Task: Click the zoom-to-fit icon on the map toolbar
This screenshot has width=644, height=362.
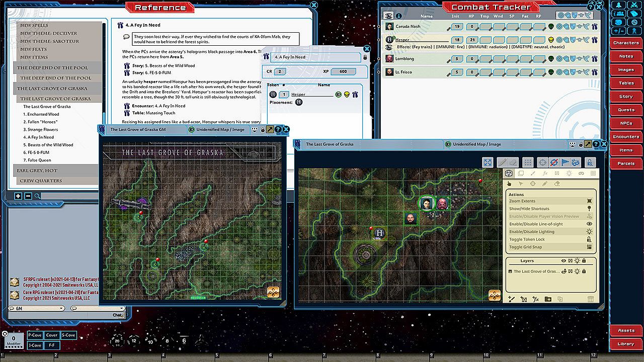Action: click(x=487, y=162)
